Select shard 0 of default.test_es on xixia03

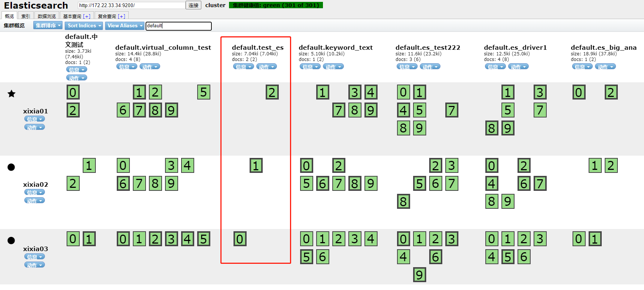tap(240, 239)
